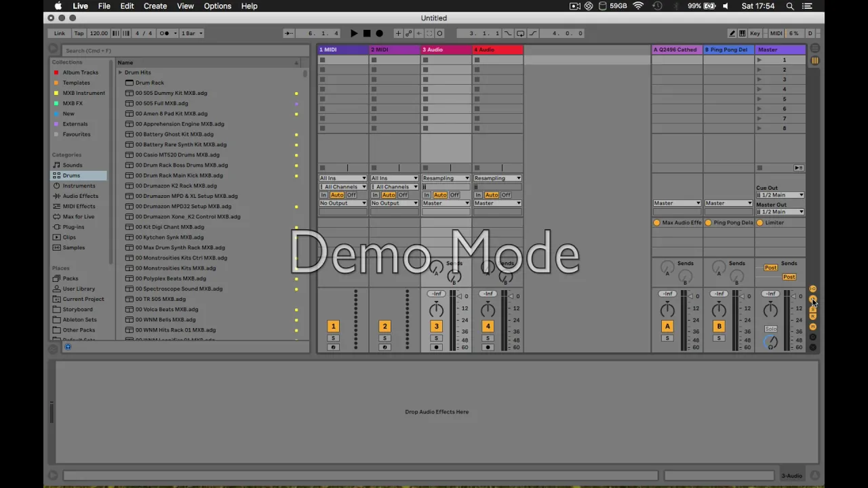Click browser preview headphone icon
This screenshot has height=488, width=868.
coord(68,347)
